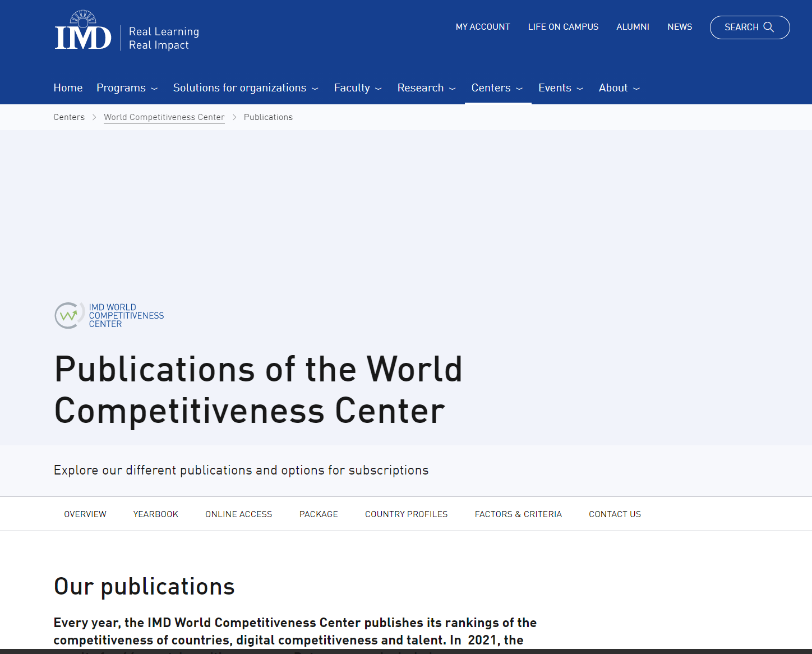Go to Home in main navigation
This screenshot has height=654, width=812.
68,88
